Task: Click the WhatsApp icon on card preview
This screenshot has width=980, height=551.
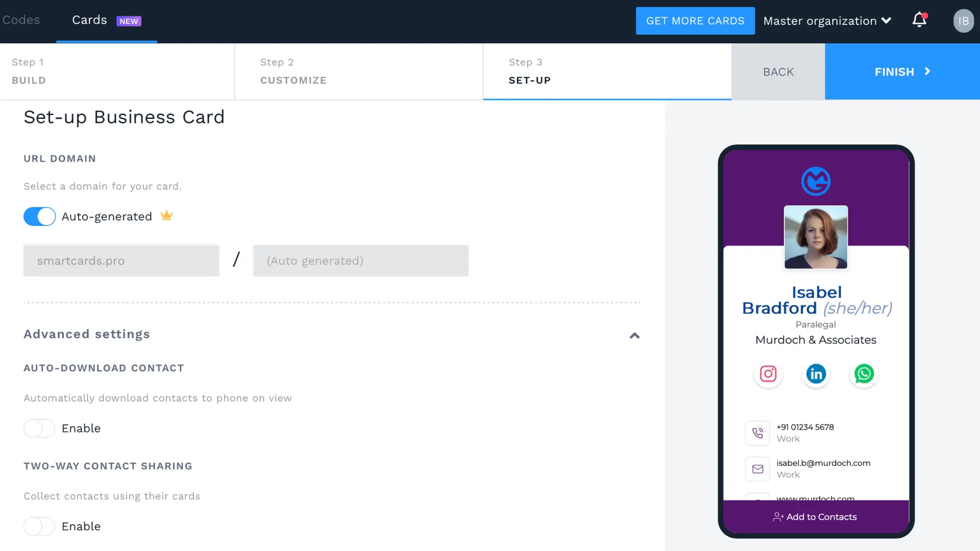Action: (x=864, y=373)
